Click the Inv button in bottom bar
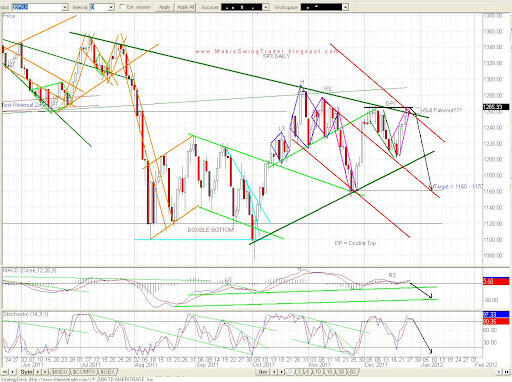The image size is (512, 382). [263, 372]
